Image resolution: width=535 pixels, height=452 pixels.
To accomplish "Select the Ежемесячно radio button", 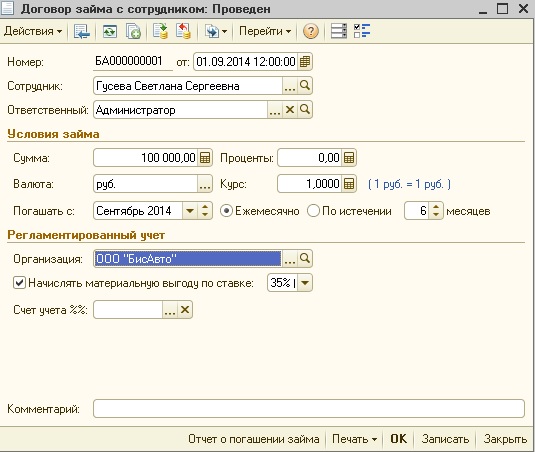I will click(x=226, y=211).
